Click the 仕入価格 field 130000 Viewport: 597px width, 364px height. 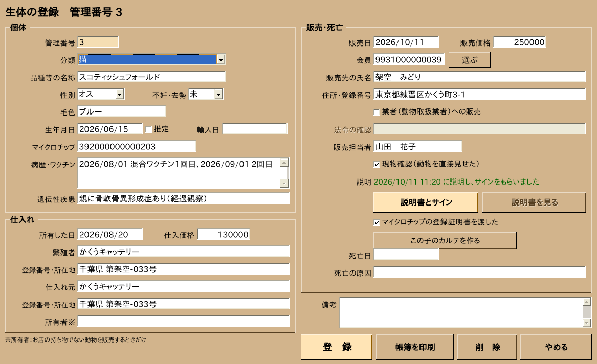point(224,234)
